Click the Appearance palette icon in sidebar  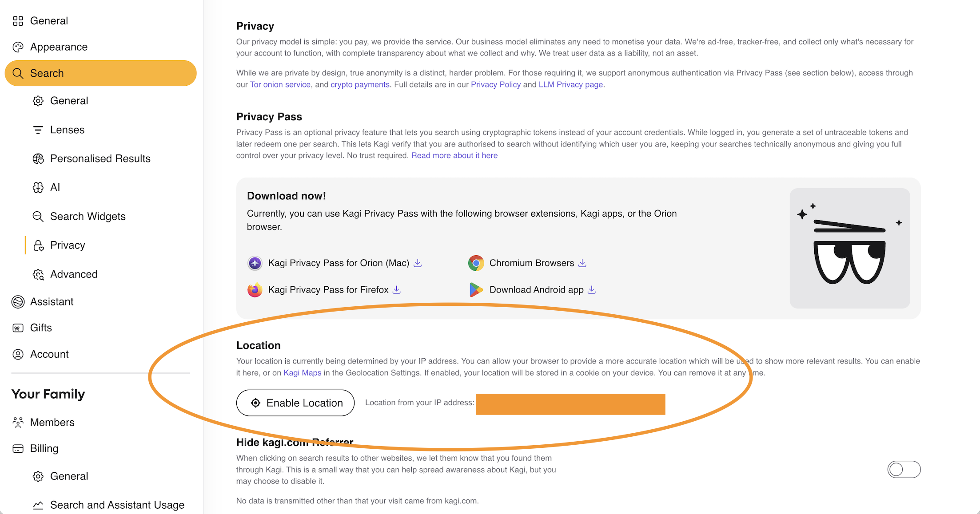18,47
